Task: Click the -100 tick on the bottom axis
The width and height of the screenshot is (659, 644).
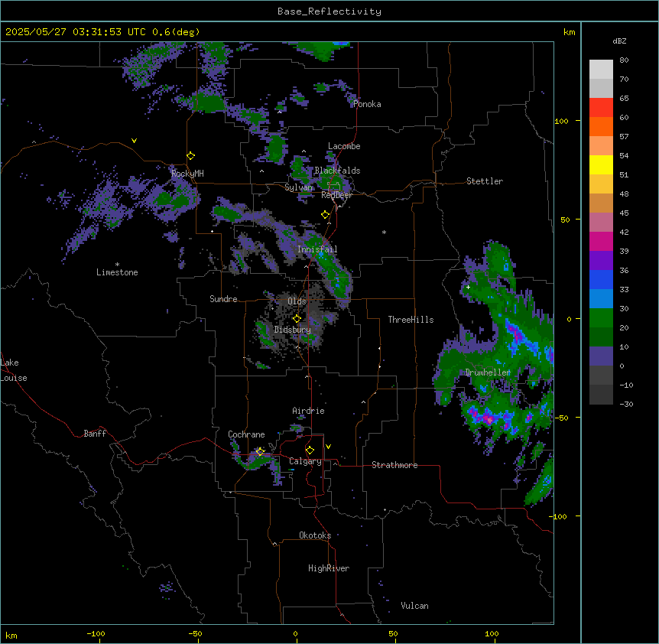Action: pyautogui.click(x=96, y=633)
